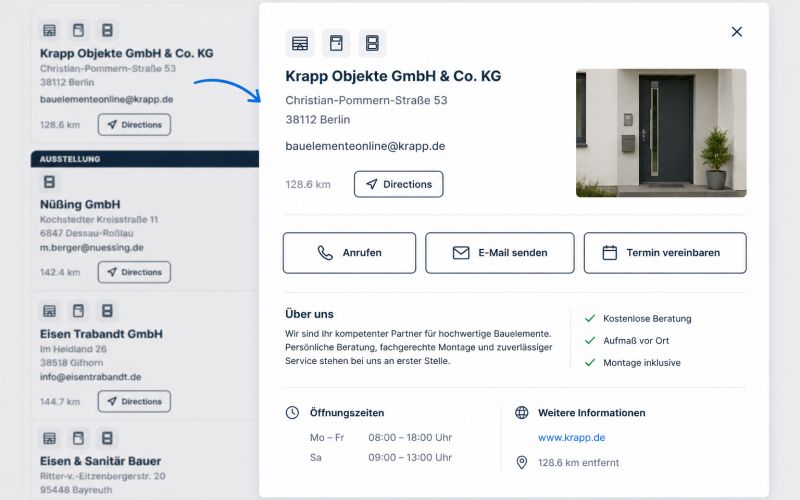This screenshot has height=500, width=800.
Task: Close the Krapp Objekte detail panel
Action: click(x=736, y=32)
